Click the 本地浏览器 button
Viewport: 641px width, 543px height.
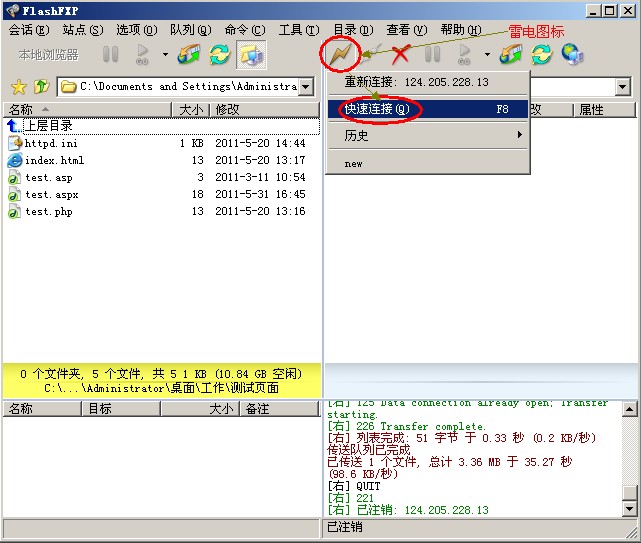48,54
